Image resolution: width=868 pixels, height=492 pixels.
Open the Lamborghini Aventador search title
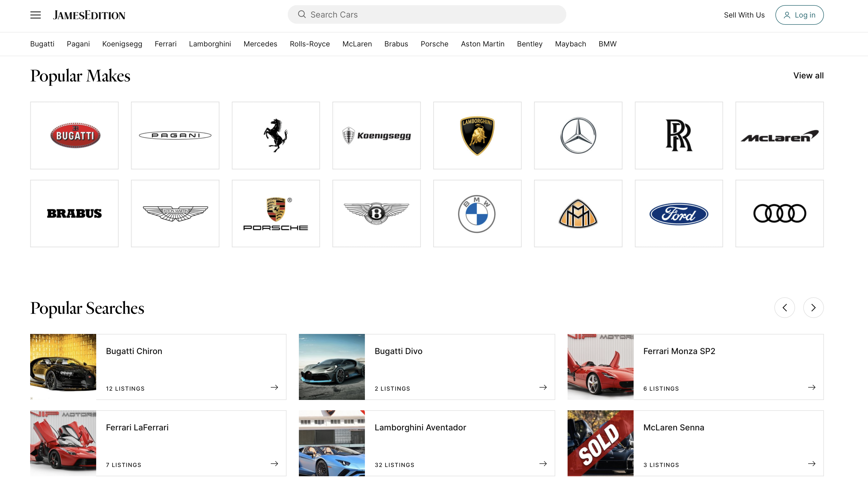(420, 428)
